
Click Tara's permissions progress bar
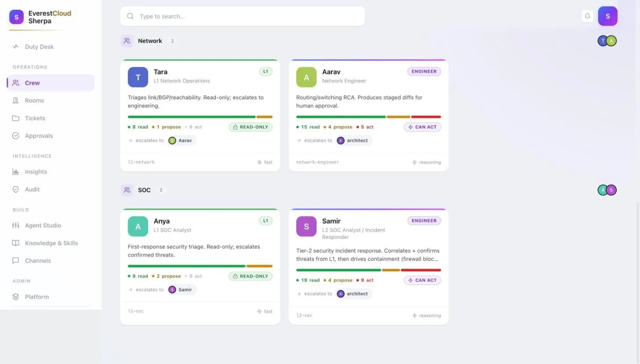200,117
